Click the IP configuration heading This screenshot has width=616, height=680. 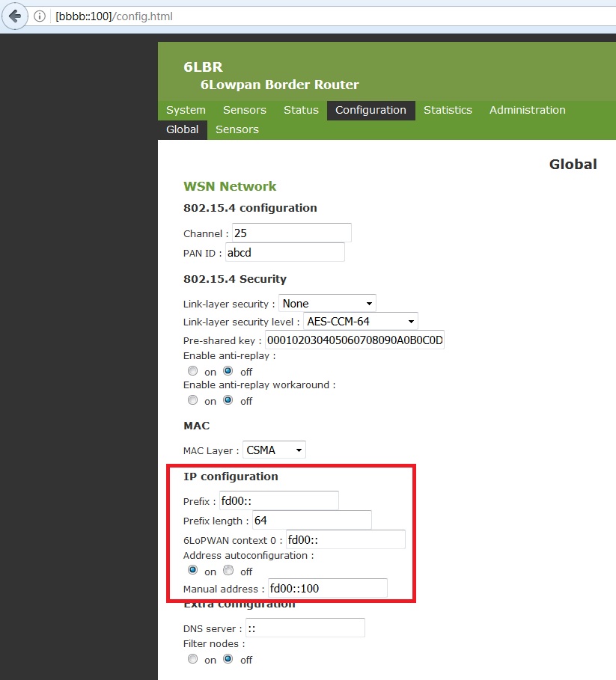(231, 477)
